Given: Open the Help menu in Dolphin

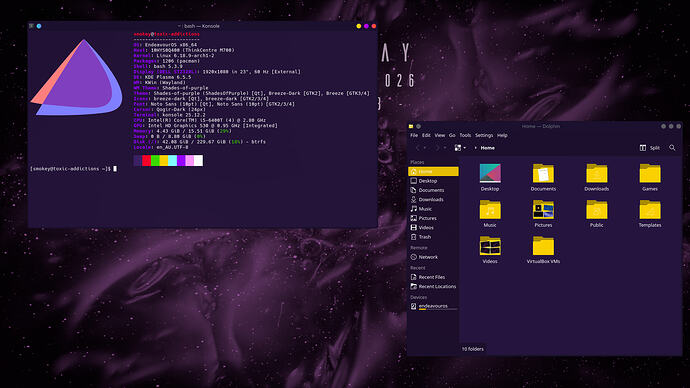Looking at the screenshot, I should pyautogui.click(x=502, y=135).
